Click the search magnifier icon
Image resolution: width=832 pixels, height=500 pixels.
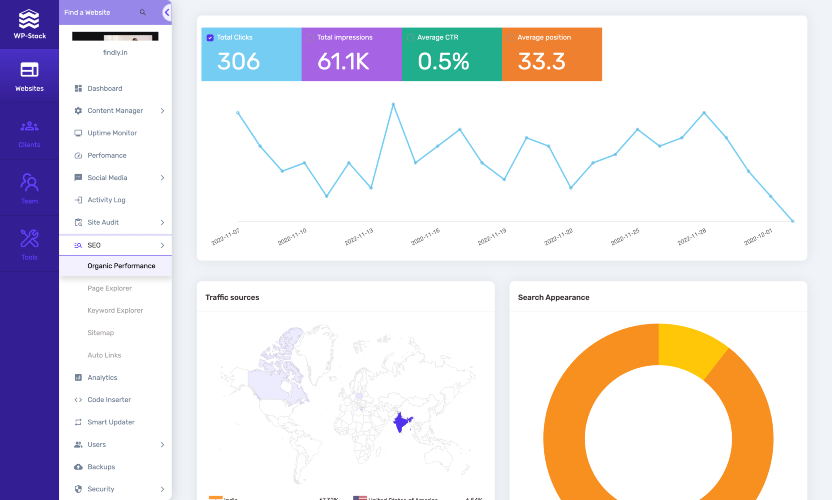[x=143, y=12]
